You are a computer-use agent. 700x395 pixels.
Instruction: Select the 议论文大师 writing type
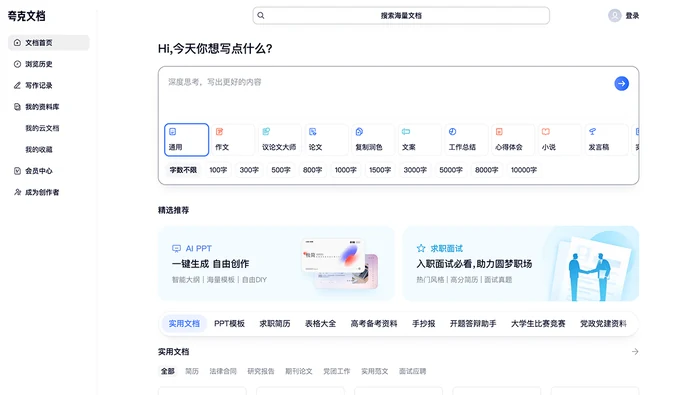pyautogui.click(x=280, y=140)
